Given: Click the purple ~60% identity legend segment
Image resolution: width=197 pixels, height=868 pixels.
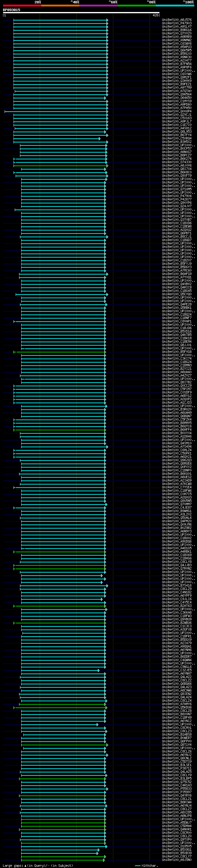Looking at the screenshot, I should pos(98,6).
